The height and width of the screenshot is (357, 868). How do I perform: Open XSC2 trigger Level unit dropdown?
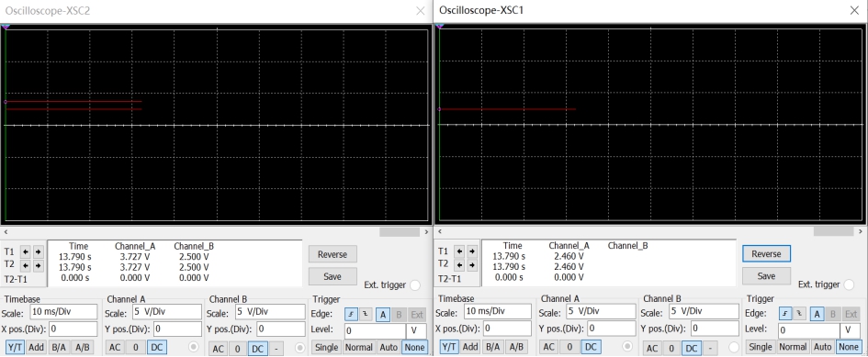coord(416,331)
